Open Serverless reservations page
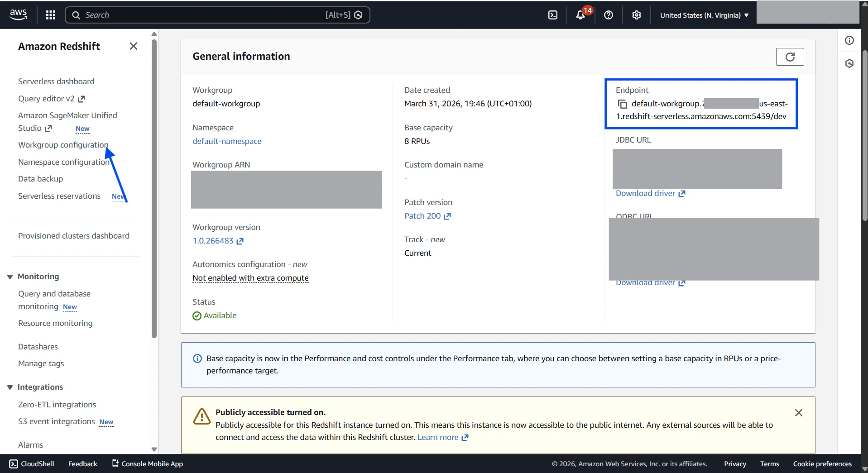 click(x=59, y=196)
